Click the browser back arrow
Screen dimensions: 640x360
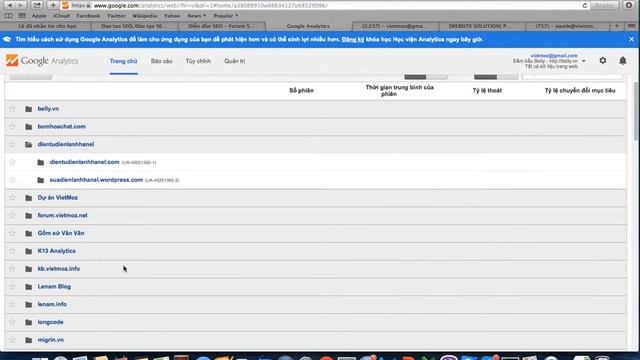point(10,5)
